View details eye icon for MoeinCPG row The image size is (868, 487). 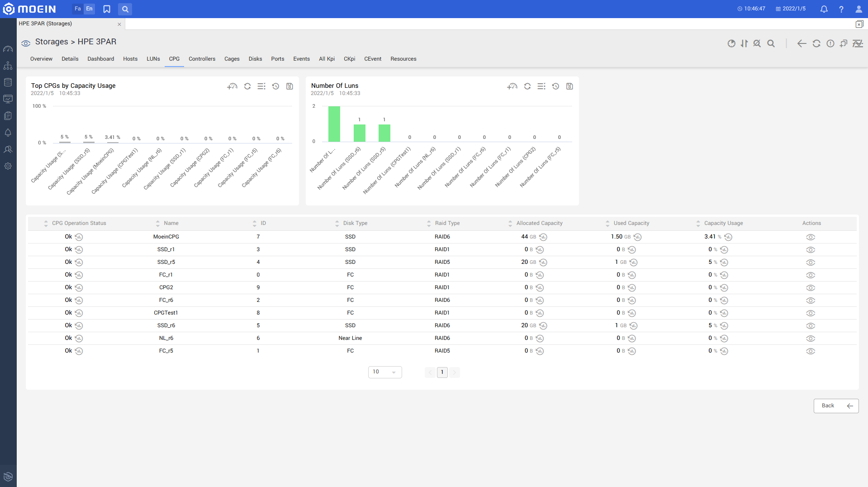click(811, 237)
